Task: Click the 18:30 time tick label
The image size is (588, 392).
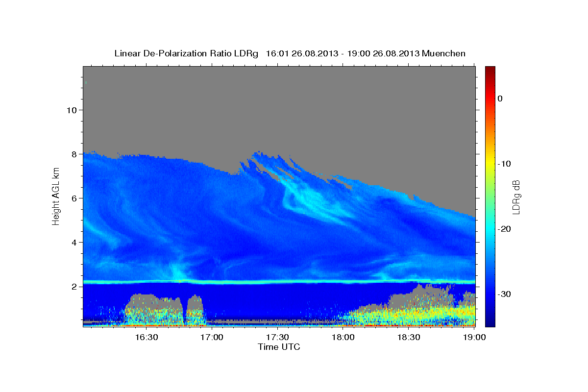Action: 409,337
